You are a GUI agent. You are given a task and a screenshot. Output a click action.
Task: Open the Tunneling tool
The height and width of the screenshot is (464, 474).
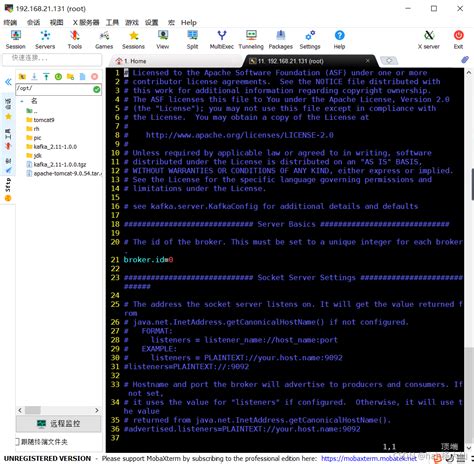pos(251,39)
